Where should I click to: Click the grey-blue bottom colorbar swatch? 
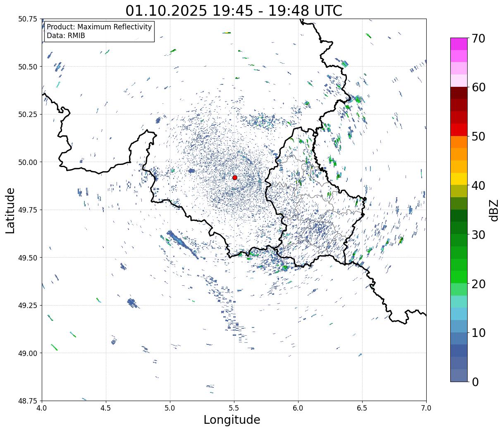point(459,375)
